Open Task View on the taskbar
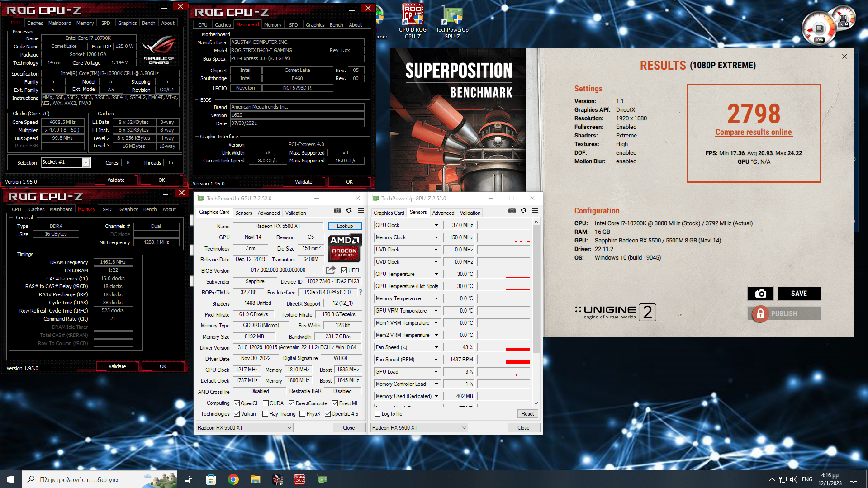The width and height of the screenshot is (868, 488). point(188,479)
